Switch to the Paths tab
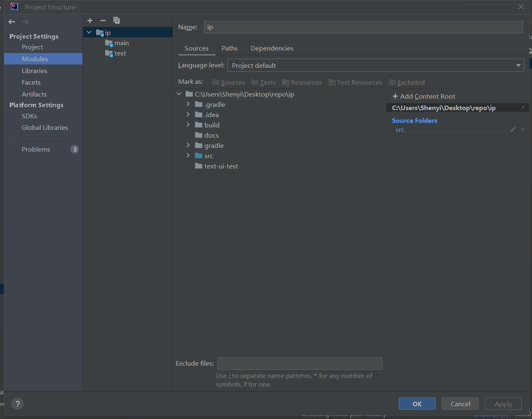This screenshot has height=419, width=532. 229,48
